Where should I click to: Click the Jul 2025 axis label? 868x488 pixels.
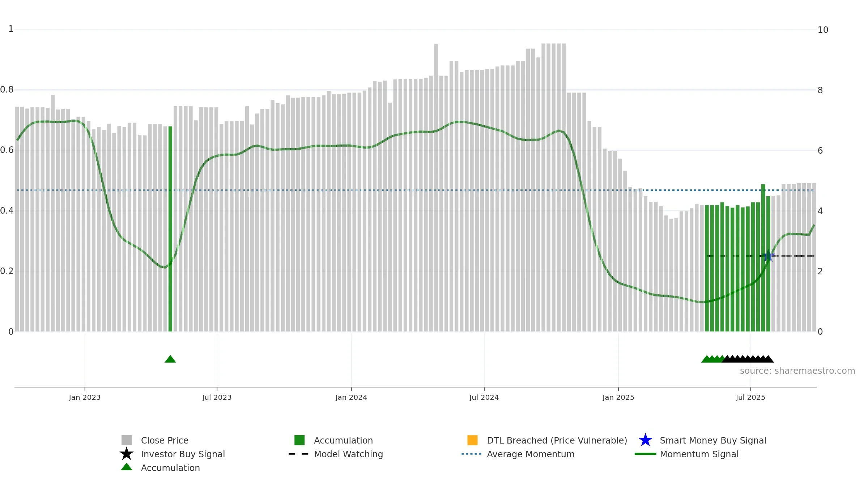click(x=750, y=398)
